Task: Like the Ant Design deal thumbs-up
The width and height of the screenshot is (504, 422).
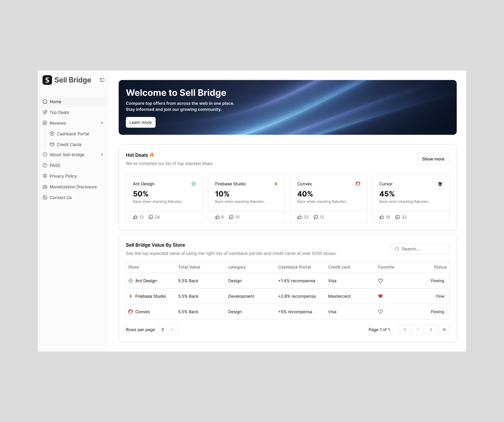Action: point(135,217)
